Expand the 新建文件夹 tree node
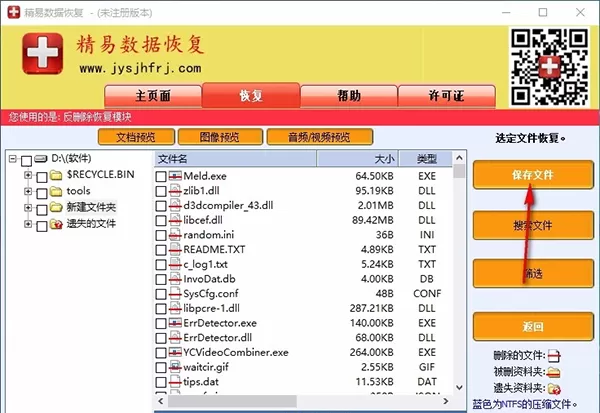 point(28,207)
